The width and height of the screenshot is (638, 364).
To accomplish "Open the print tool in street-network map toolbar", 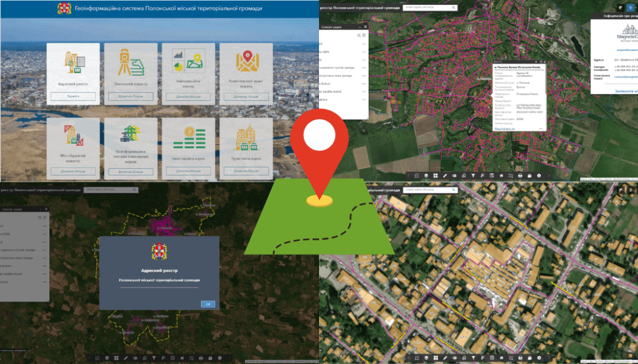I will [520, 175].
